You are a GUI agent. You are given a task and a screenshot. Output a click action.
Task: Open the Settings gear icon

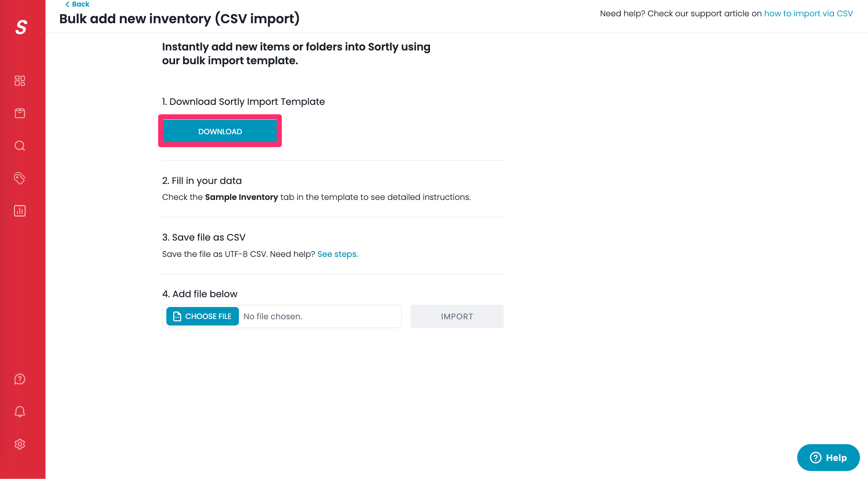pos(20,444)
